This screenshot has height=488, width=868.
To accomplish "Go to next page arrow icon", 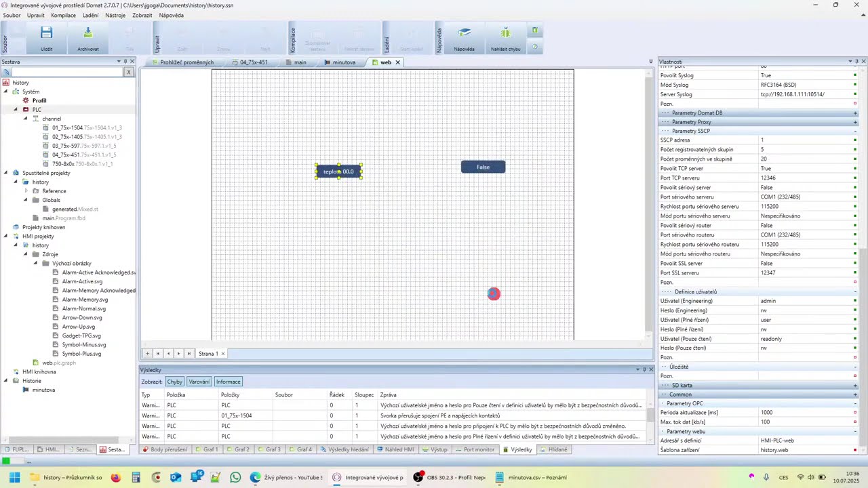I will pos(178,353).
